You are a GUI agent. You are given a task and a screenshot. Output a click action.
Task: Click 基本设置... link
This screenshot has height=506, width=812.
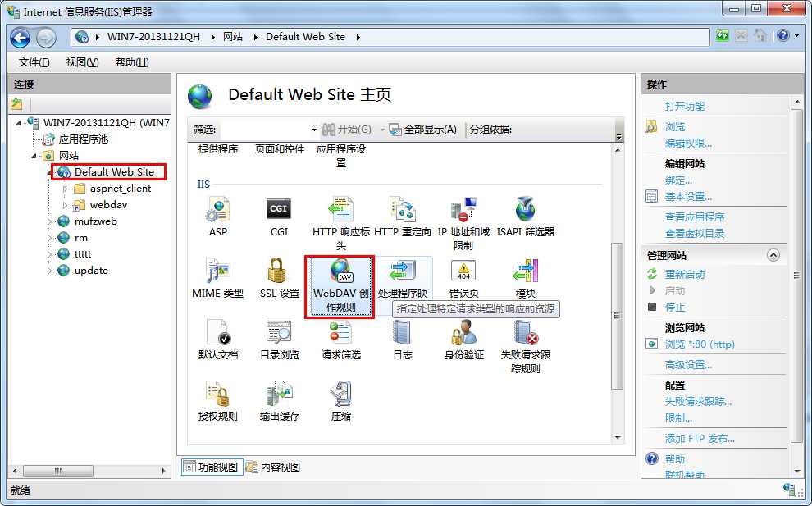pyautogui.click(x=688, y=197)
